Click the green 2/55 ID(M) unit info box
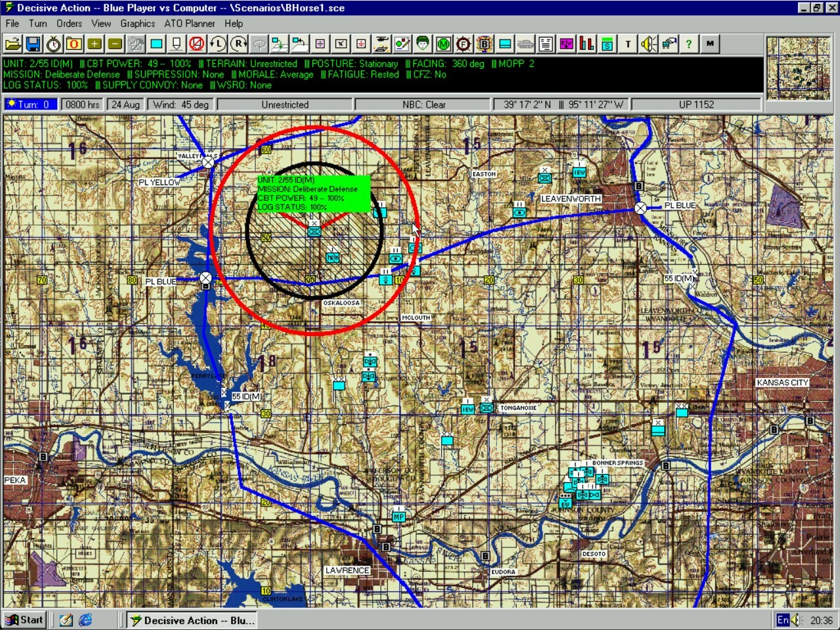 tap(314, 194)
